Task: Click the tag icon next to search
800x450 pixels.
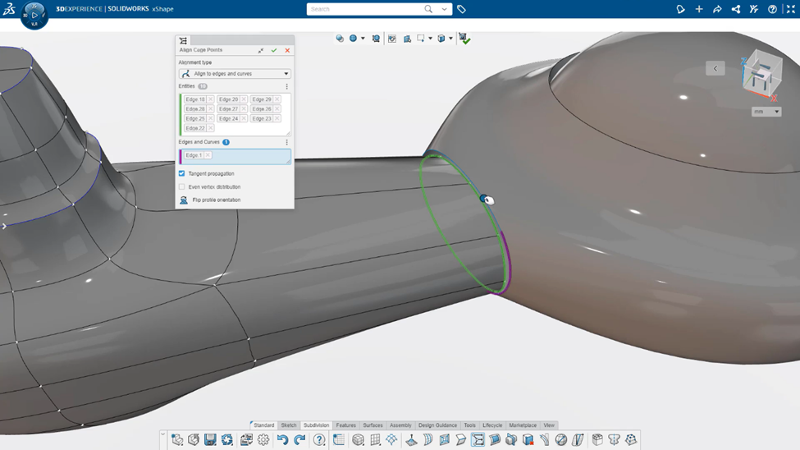Action: click(462, 9)
